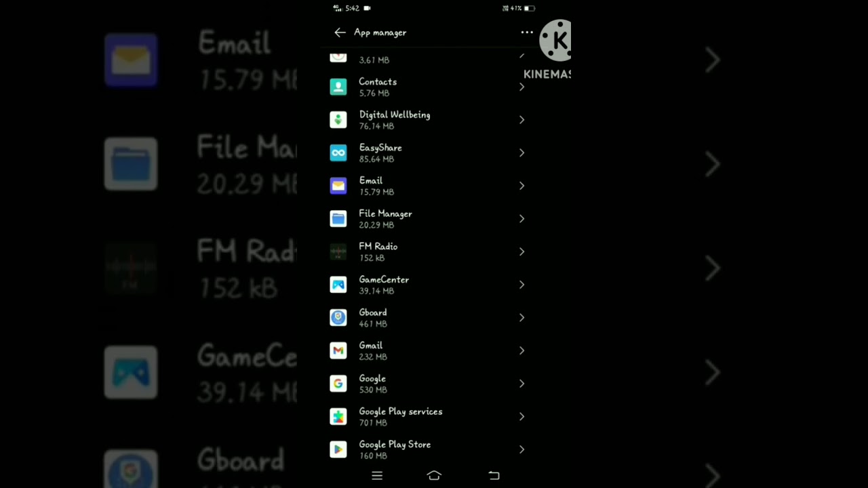Tap the Google app icon
The height and width of the screenshot is (488, 868).
[x=338, y=384]
